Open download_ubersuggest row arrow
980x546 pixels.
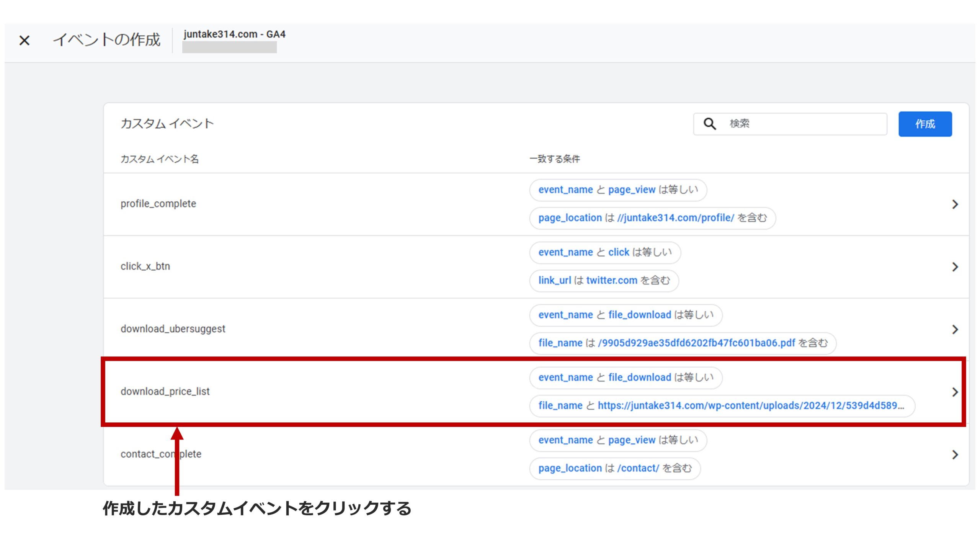tap(955, 329)
